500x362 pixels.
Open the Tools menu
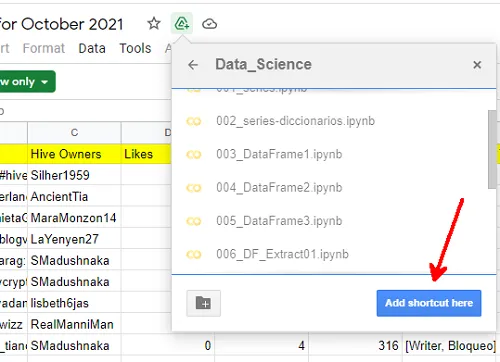click(x=135, y=49)
